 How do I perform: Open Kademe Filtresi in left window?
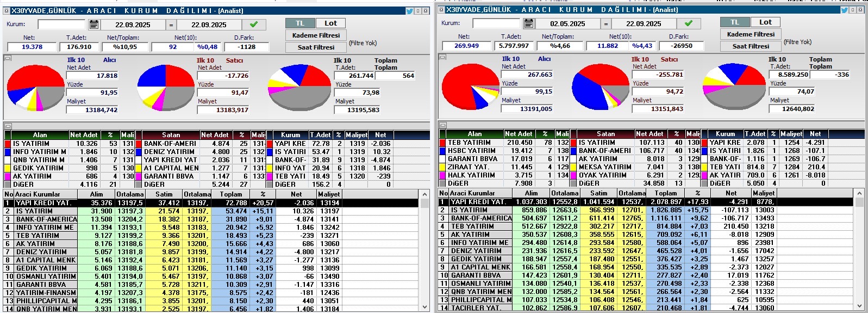pyautogui.click(x=316, y=35)
